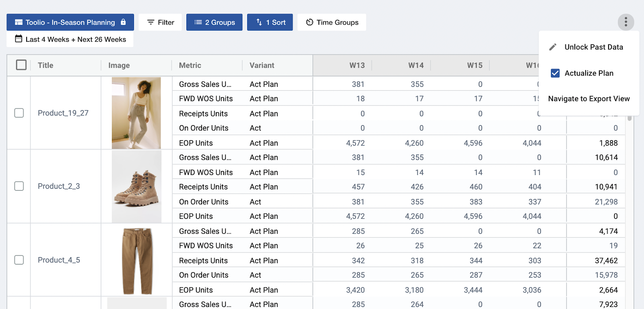Screen dimensions: 644x309
Task: Choose Navigate to Export View entry
Action: (589, 99)
